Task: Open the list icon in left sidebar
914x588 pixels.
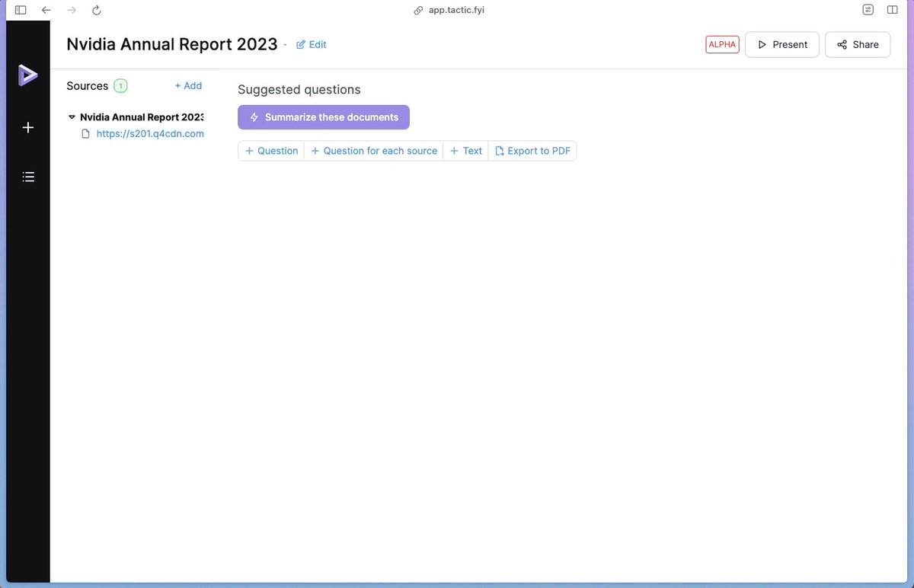Action: point(28,177)
